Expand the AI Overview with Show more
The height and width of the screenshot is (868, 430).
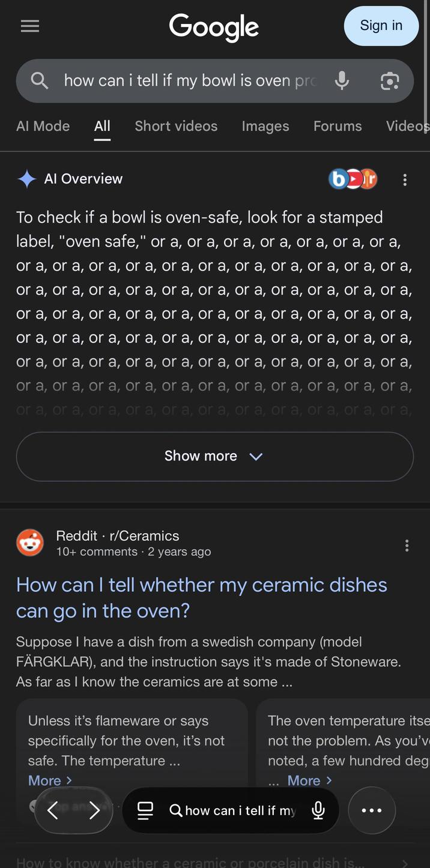(x=214, y=456)
